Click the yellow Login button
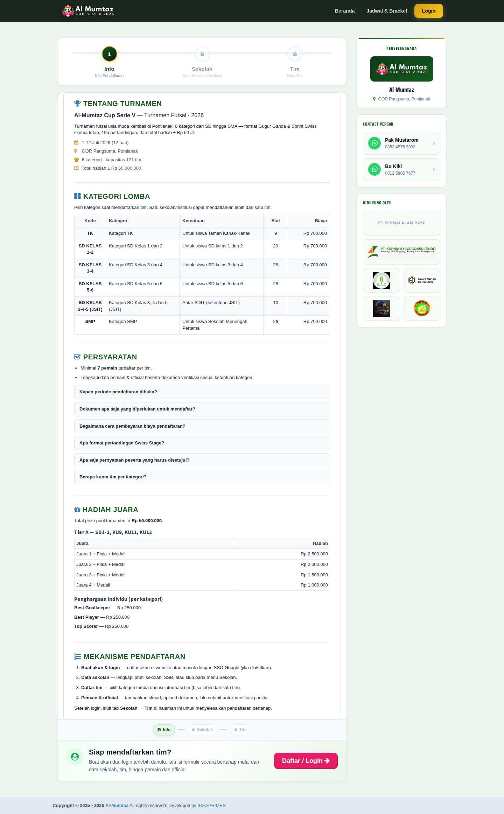The height and width of the screenshot is (814, 504). click(428, 11)
